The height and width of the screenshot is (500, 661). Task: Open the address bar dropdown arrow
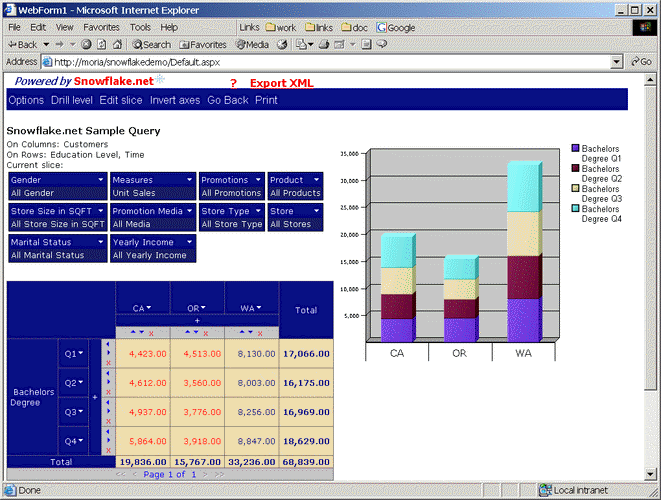616,62
